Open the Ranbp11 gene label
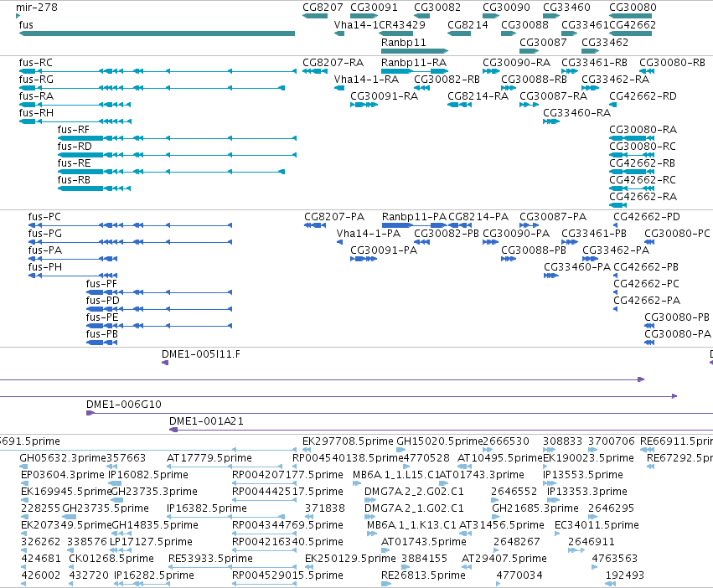Viewport: 713px width, 588px height. coord(403,42)
